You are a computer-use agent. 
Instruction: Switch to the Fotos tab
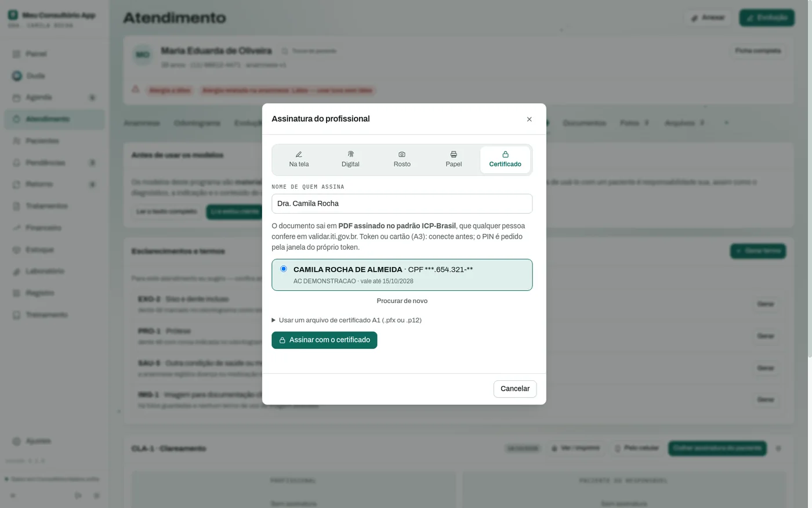(634, 123)
